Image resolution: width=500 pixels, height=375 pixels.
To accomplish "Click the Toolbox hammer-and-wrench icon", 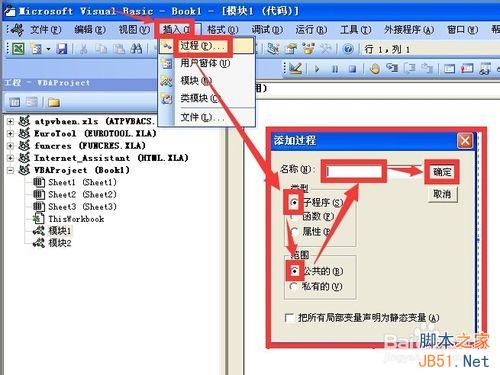I will [325, 49].
